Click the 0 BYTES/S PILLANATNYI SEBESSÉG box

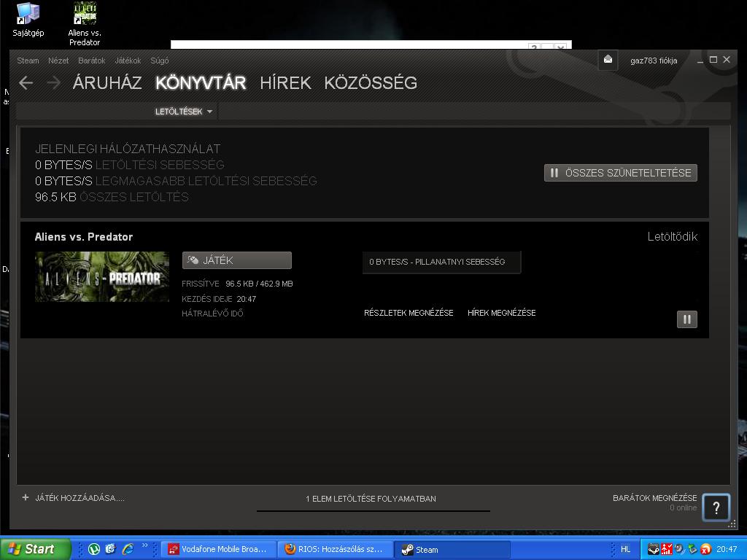coord(441,262)
